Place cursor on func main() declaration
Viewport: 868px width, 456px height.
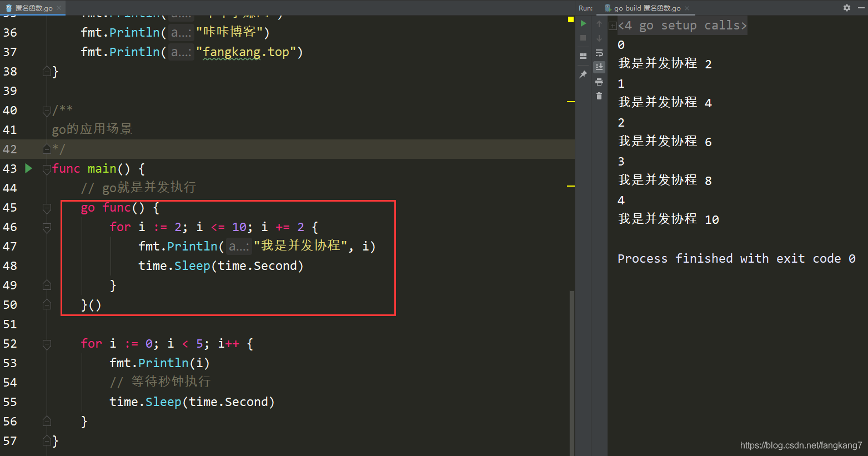pos(98,169)
